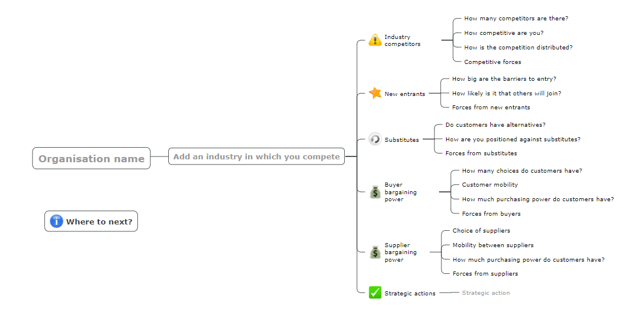Click the circular arrow icon beside Substitutes

coord(375,139)
